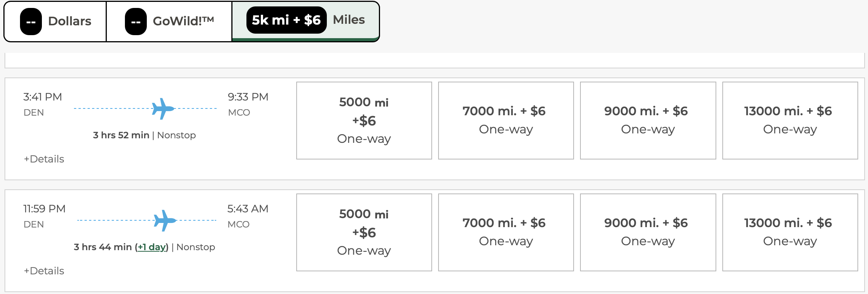
Task: Click the 5k mi + $6 price badge
Action: pyautogui.click(x=286, y=20)
